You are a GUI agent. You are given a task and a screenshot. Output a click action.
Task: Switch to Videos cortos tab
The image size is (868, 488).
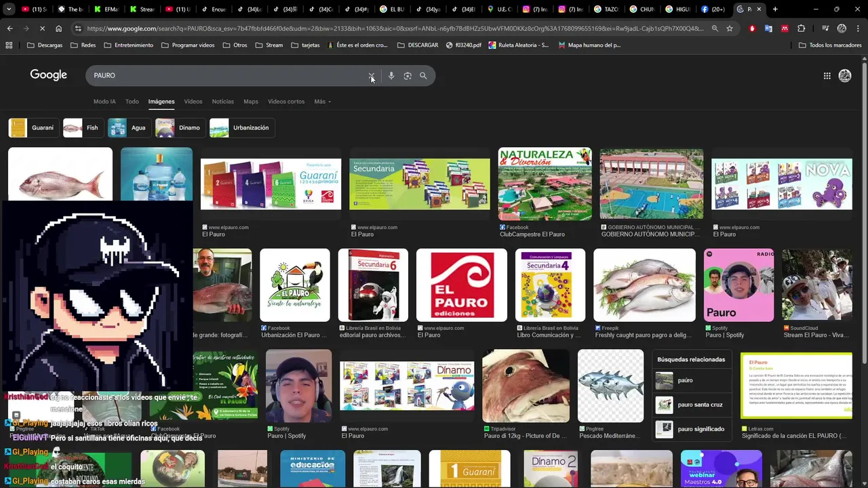[x=286, y=102]
